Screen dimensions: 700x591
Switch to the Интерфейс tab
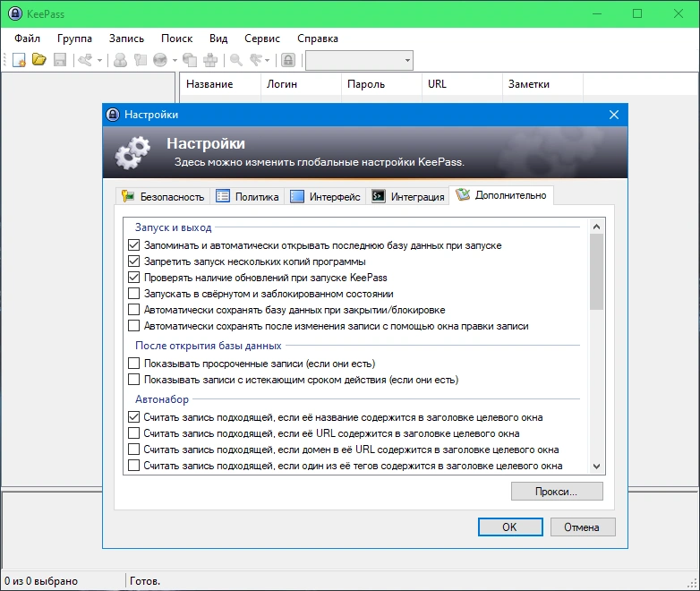pos(325,197)
